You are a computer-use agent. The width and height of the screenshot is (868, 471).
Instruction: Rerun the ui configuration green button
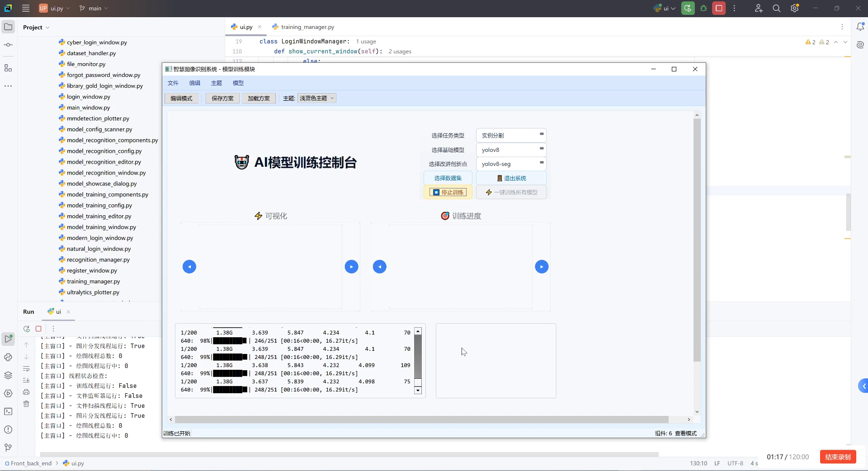tap(688, 8)
